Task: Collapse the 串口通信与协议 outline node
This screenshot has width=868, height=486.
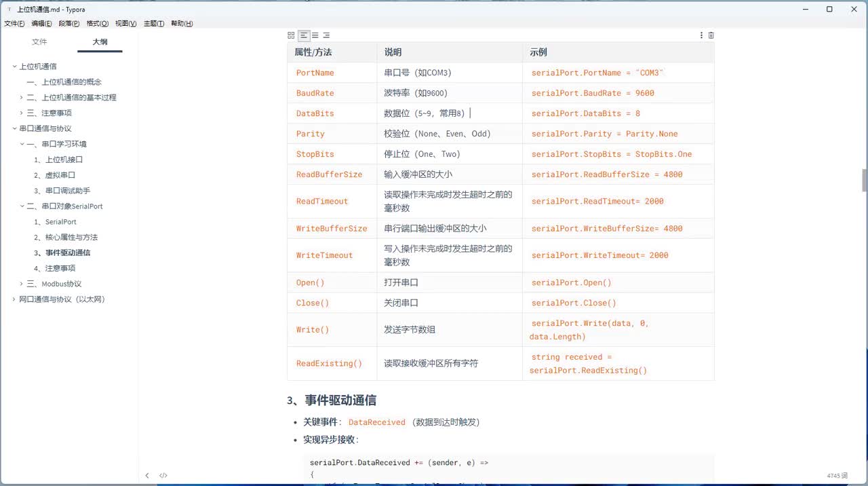Action: tap(14, 128)
